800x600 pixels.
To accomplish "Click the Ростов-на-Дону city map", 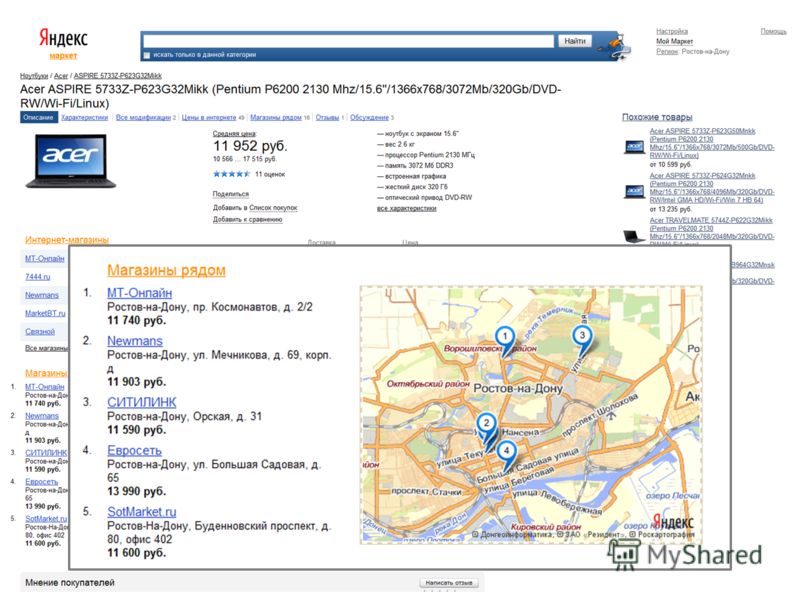I will pyautogui.click(x=531, y=415).
